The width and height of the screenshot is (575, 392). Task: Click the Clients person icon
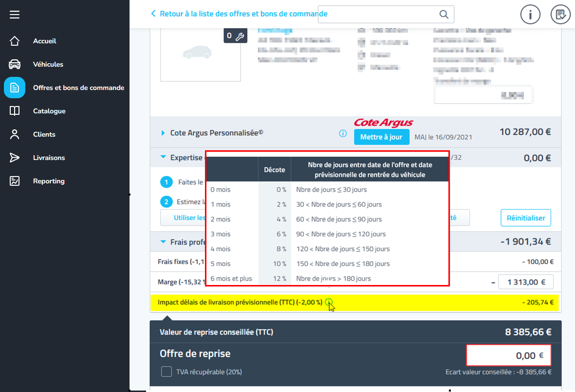pyautogui.click(x=15, y=134)
